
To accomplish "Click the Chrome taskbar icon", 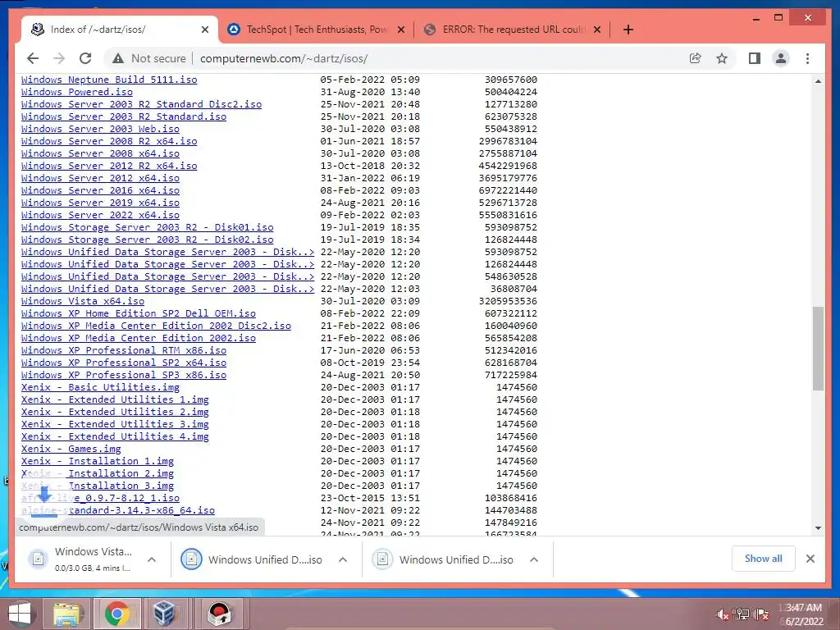I will 117,614.
